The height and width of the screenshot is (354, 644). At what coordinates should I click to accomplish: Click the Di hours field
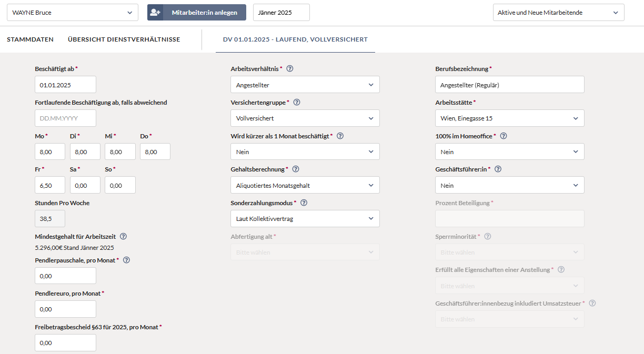[85, 151]
